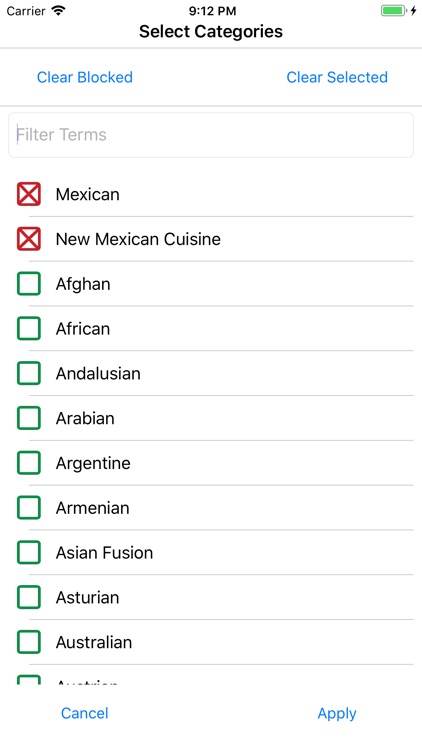Check the Argentine checkbox

29,463
